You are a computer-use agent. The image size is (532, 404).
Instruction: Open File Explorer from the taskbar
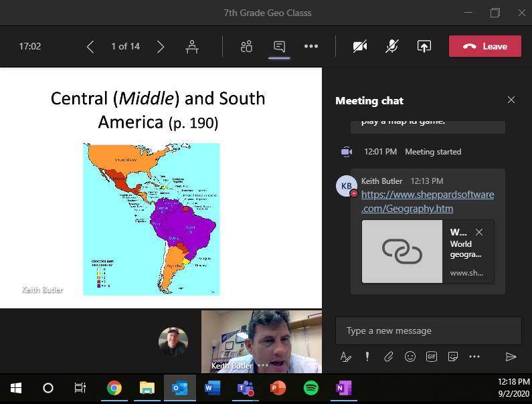pyautogui.click(x=147, y=388)
